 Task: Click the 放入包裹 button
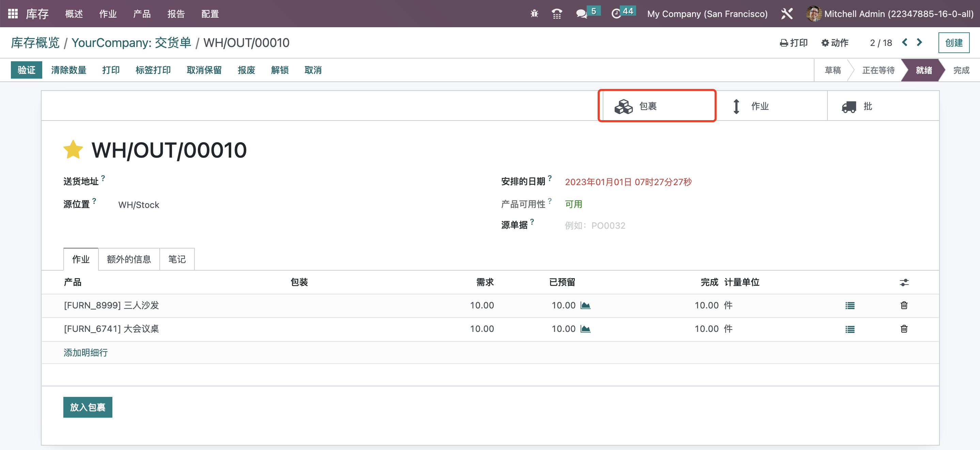(88, 407)
